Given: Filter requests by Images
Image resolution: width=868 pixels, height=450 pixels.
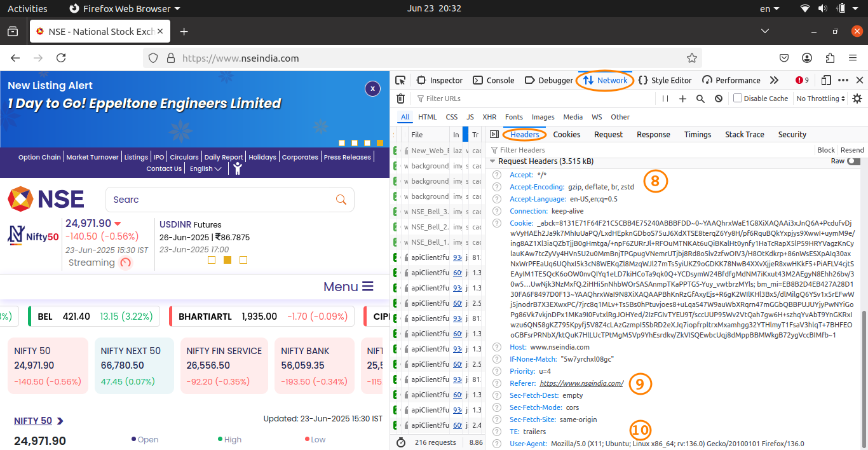Looking at the screenshot, I should click(x=543, y=117).
